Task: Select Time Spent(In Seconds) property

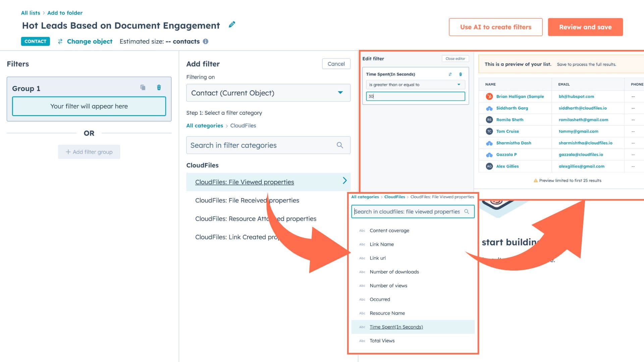Action: [x=396, y=327]
